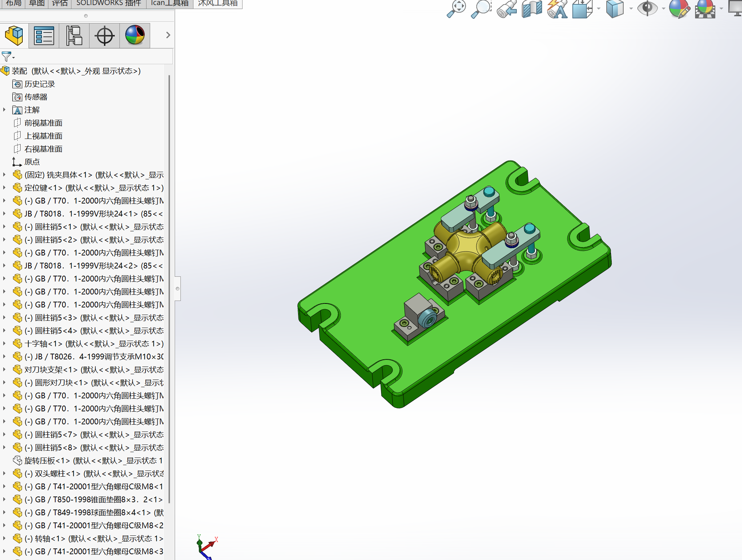
Task: Open DisplayManager color sphere tab
Action: tap(135, 35)
